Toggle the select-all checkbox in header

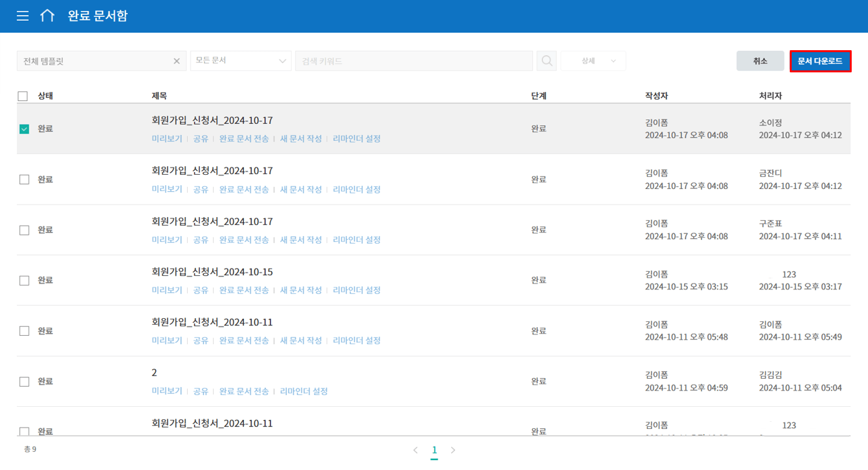[23, 96]
